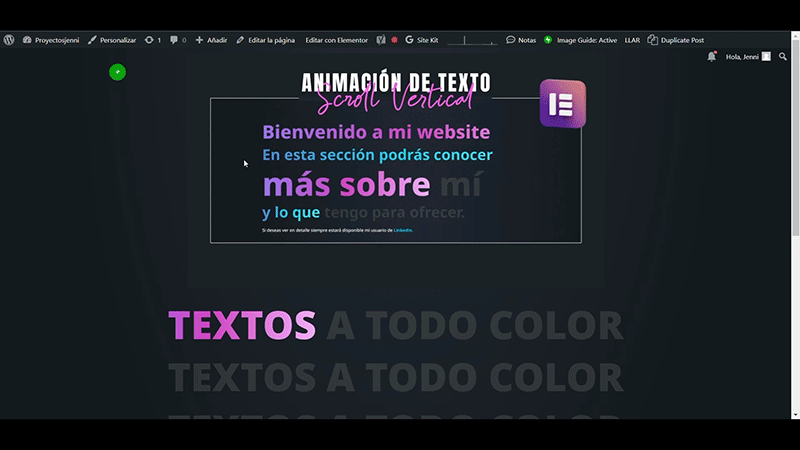Open the notifications bell icon
Screen dimensions: 800x450
pos(712,57)
